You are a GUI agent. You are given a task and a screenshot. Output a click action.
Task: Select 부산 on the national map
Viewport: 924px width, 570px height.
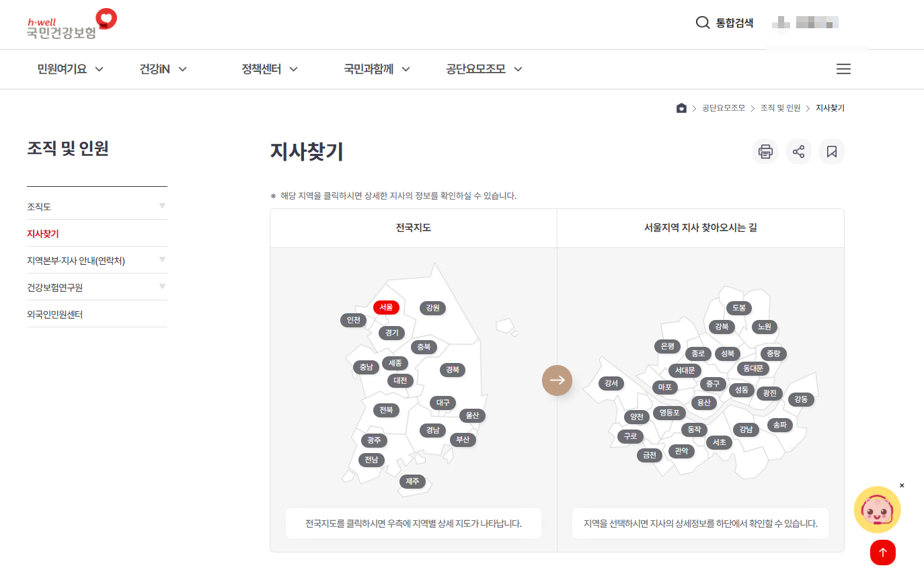tap(463, 440)
